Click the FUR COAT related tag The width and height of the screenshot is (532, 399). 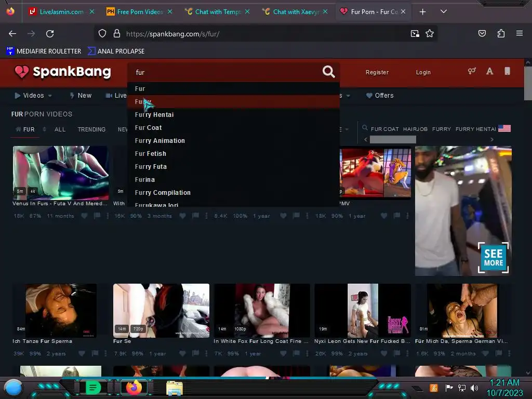point(384,129)
